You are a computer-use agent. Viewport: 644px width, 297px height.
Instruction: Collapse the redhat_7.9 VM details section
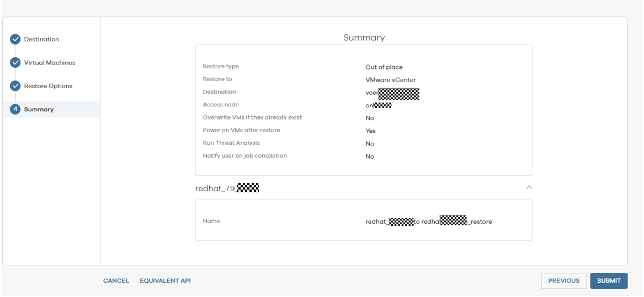(x=529, y=188)
